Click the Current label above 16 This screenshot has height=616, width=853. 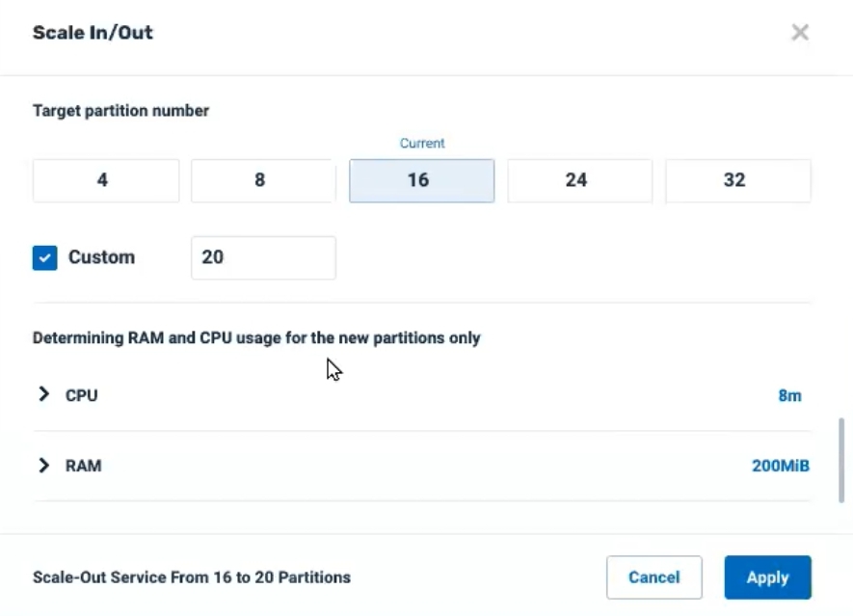coord(422,143)
